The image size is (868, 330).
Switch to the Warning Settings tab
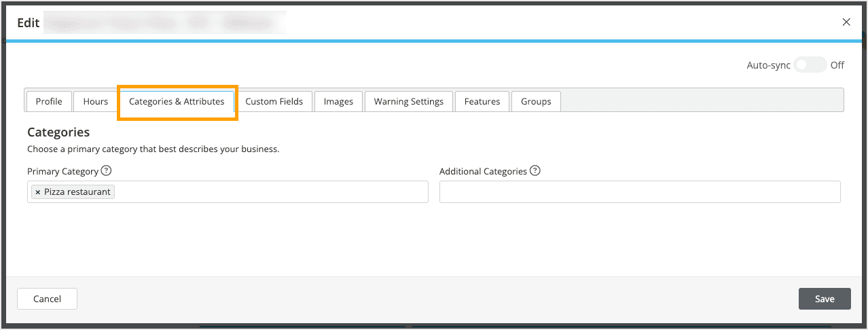click(408, 101)
